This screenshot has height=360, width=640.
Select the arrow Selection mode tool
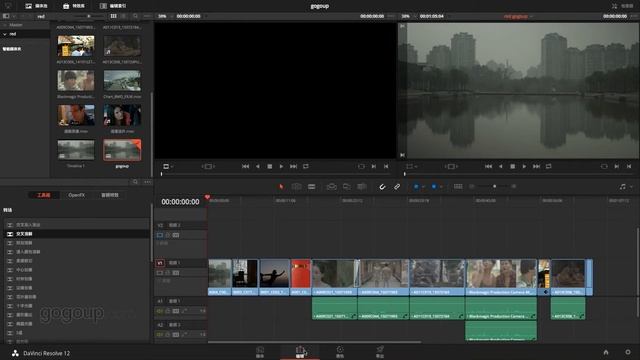[281, 187]
